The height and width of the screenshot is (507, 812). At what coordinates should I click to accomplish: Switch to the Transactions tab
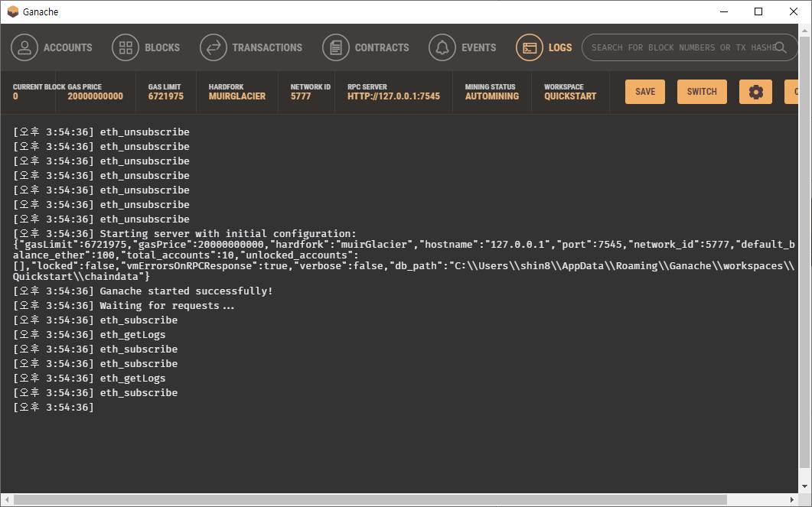[251, 47]
